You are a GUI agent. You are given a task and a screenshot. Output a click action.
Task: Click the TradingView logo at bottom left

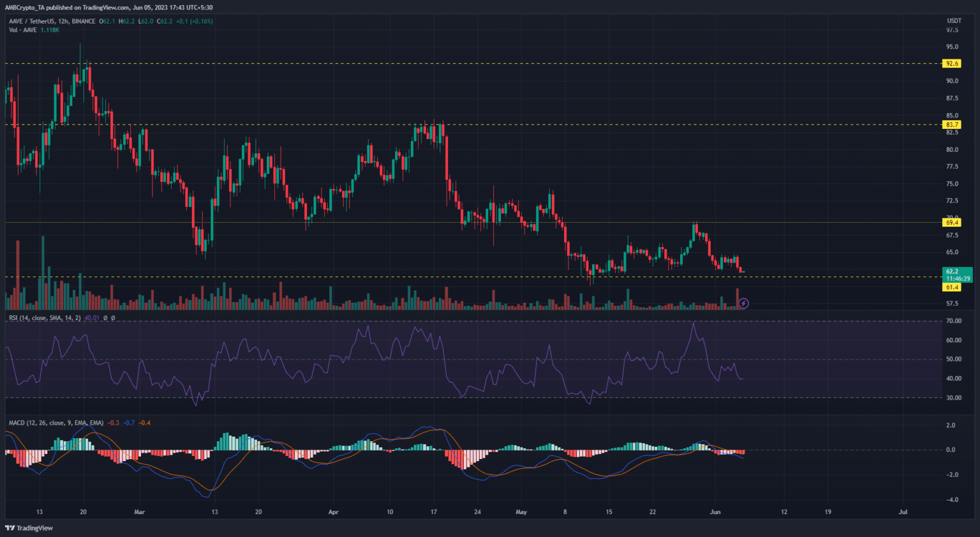(29, 528)
